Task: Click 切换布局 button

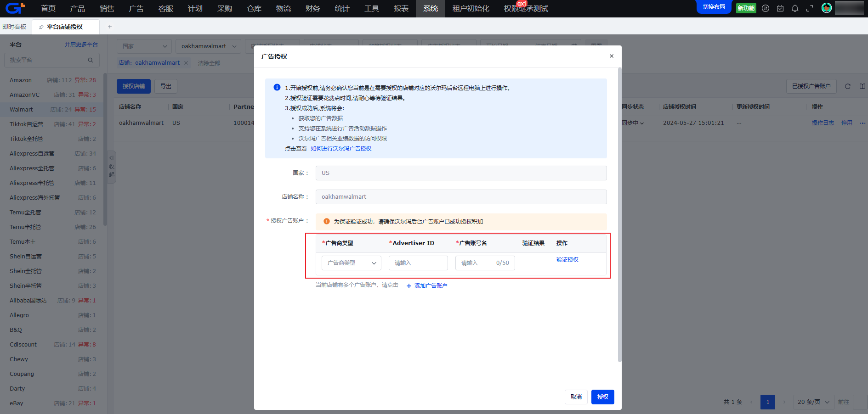Action: [x=714, y=7]
